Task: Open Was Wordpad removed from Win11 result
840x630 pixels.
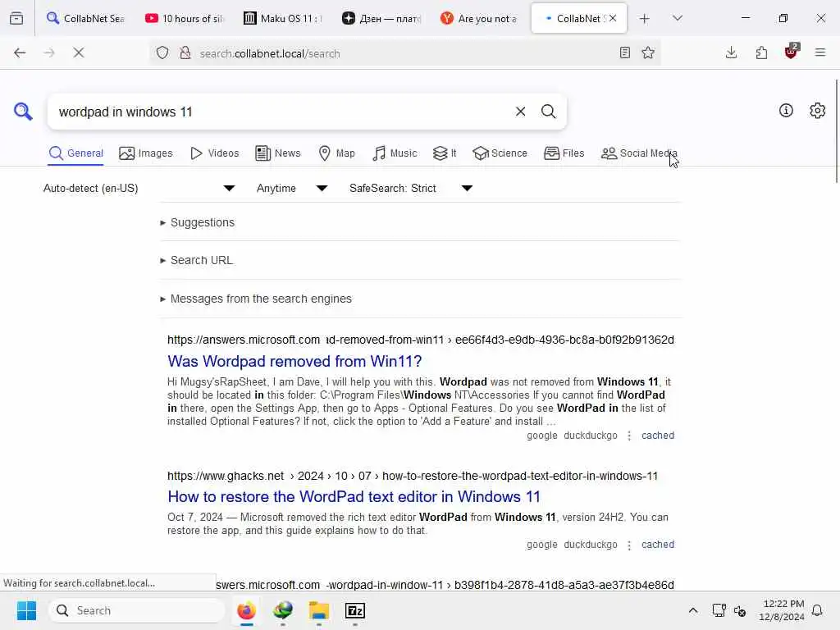Action: [x=294, y=361]
